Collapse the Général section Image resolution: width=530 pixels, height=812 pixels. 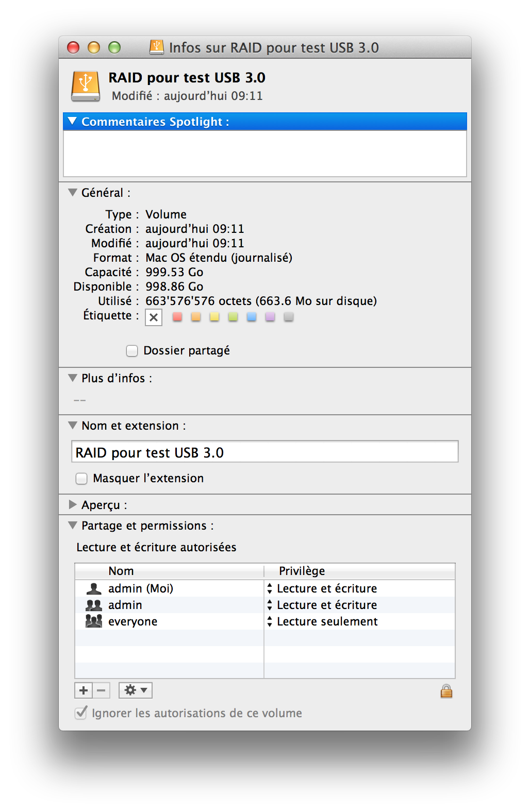[x=73, y=193]
